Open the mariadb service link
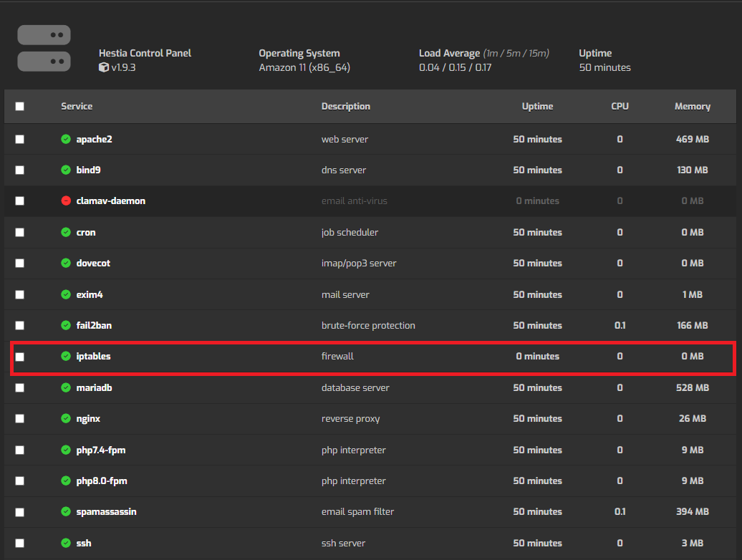Image resolution: width=742 pixels, height=560 pixels. tap(94, 388)
